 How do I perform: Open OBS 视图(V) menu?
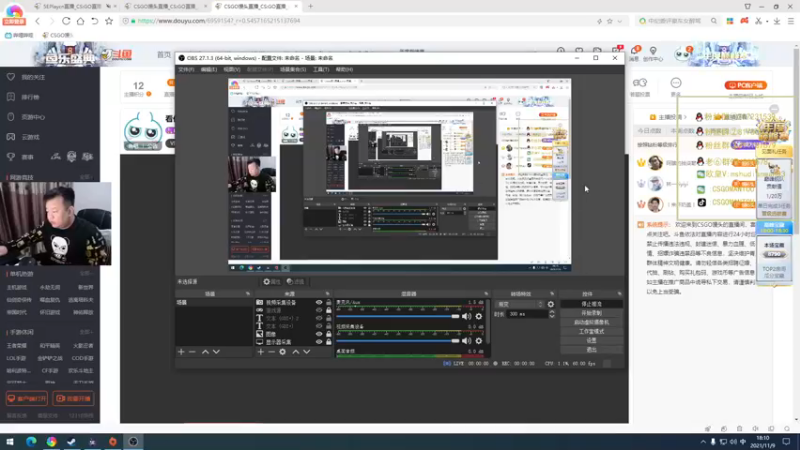(x=232, y=69)
